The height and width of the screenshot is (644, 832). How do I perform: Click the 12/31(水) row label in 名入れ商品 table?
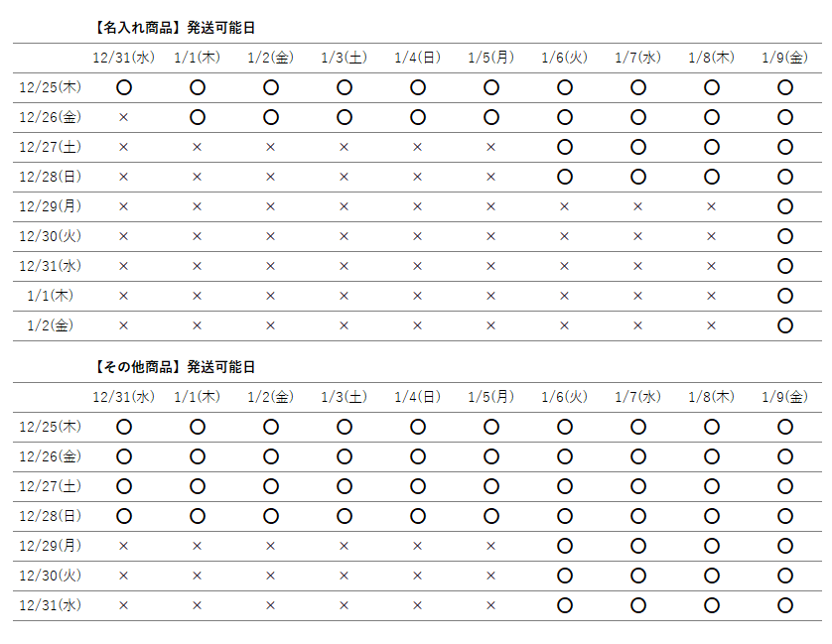(x=51, y=266)
